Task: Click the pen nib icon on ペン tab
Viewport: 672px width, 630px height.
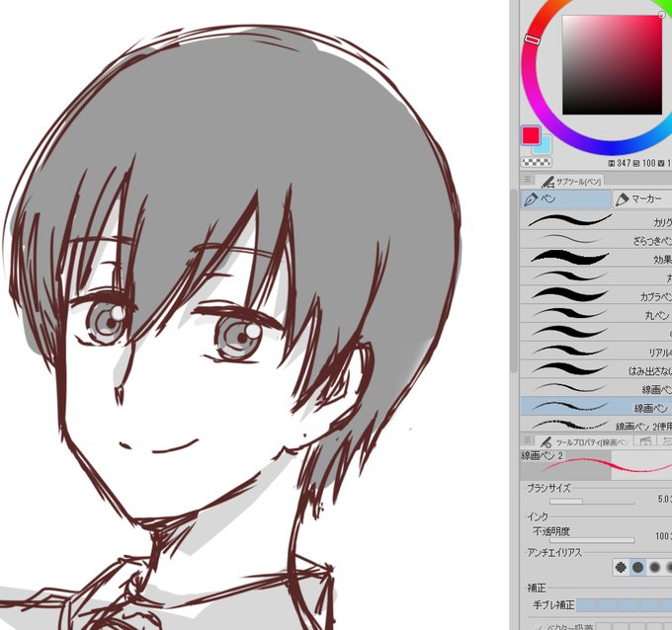Action: (531, 199)
